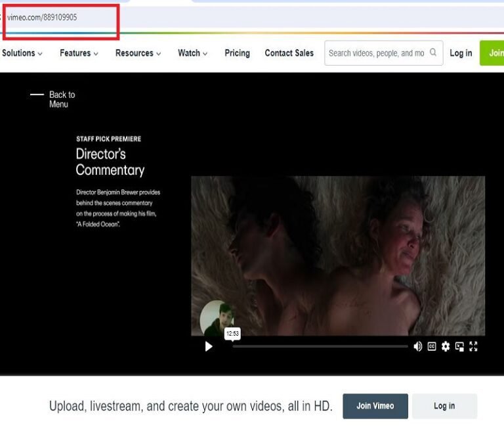Open Contact Sales in the navigation
Image resolution: width=504 pixels, height=429 pixels.
pyautogui.click(x=289, y=53)
